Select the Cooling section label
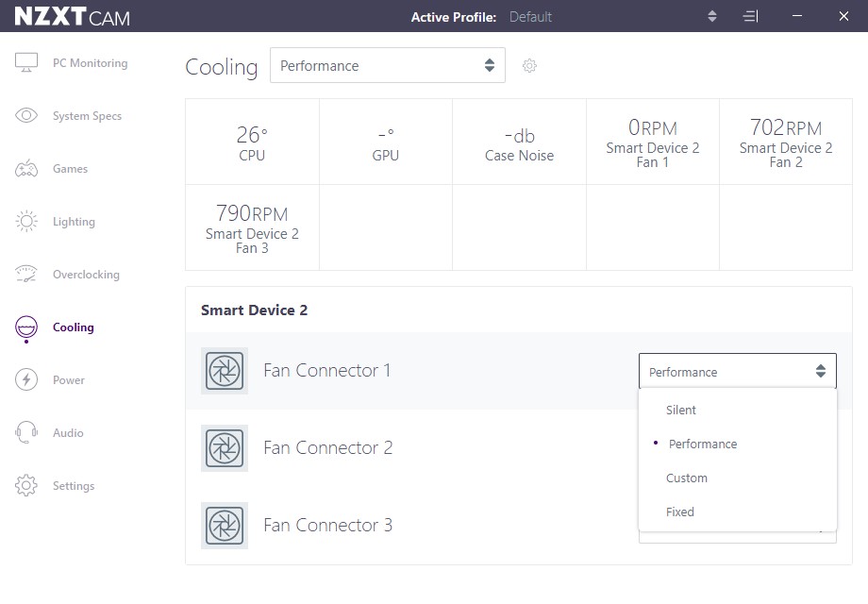This screenshot has height=604, width=868. 73,327
